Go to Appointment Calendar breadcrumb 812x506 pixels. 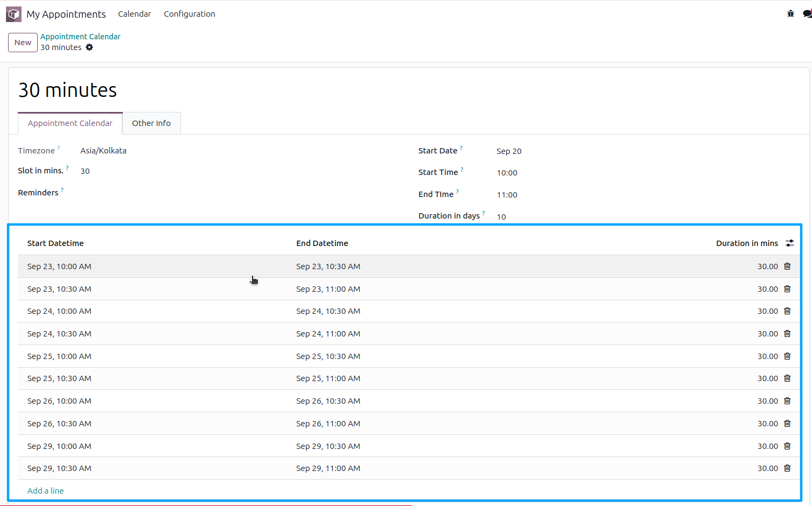click(80, 37)
